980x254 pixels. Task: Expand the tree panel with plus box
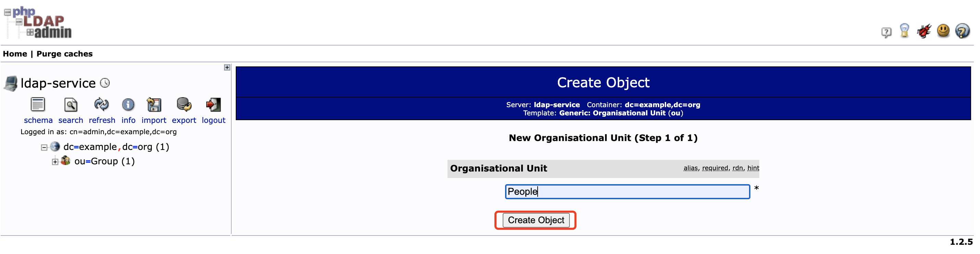227,67
